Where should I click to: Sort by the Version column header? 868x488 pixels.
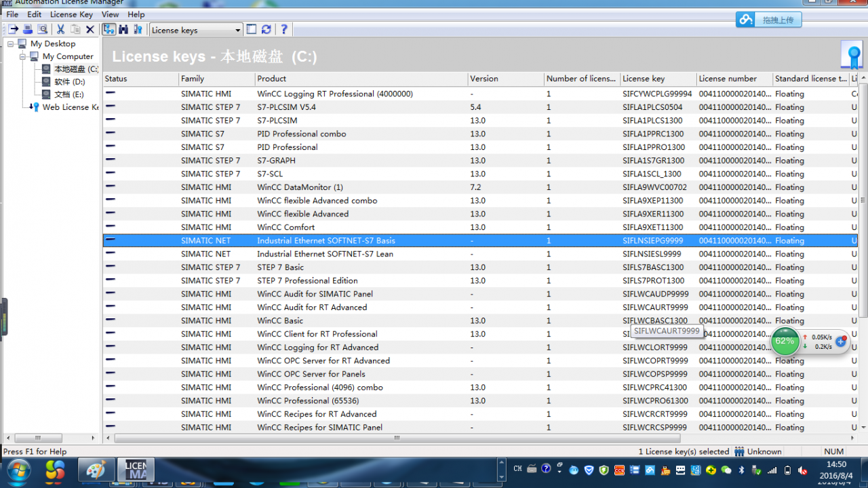click(506, 79)
